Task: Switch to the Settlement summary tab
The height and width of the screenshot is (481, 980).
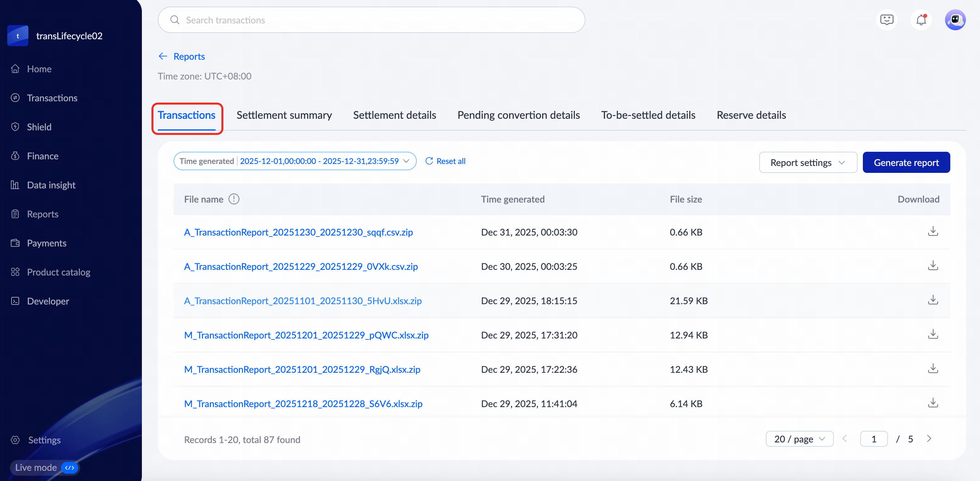Action: point(284,115)
